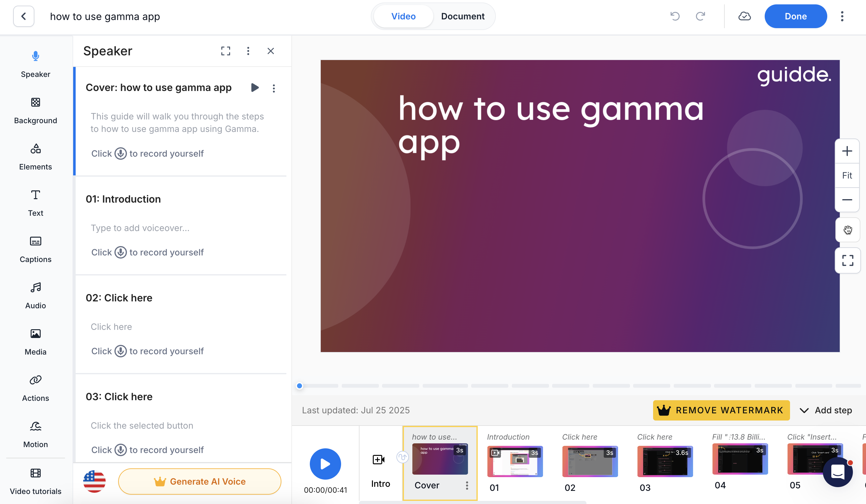The width and height of the screenshot is (866, 504).
Task: Select 'Cover: how to use gamma app' heading
Action: pyautogui.click(x=159, y=88)
